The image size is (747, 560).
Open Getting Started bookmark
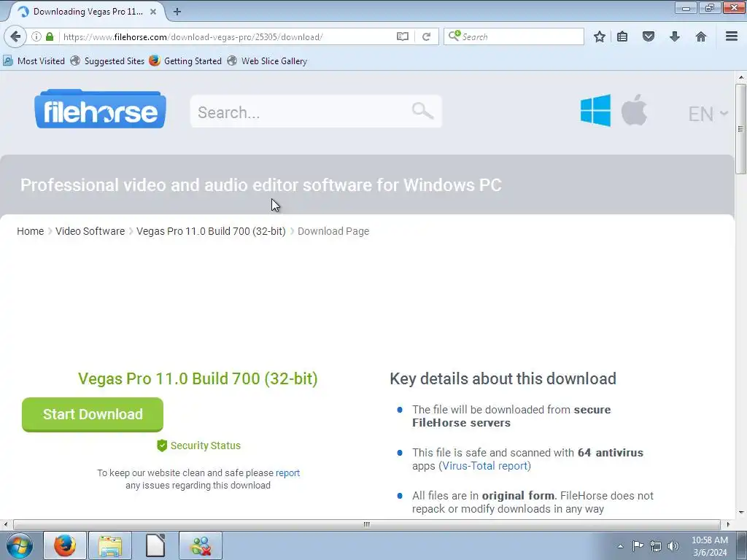coord(185,61)
